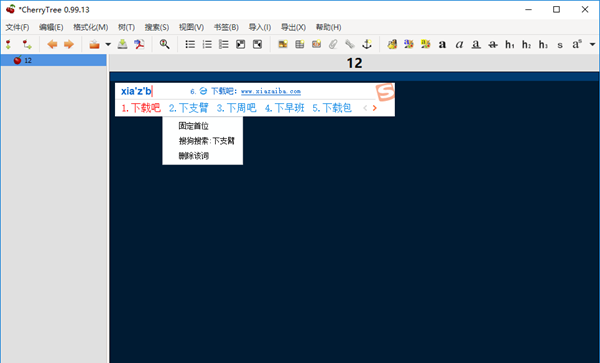This screenshot has width=600, height=363.
Task: Insert an anchor with the anchor icon
Action: point(367,44)
